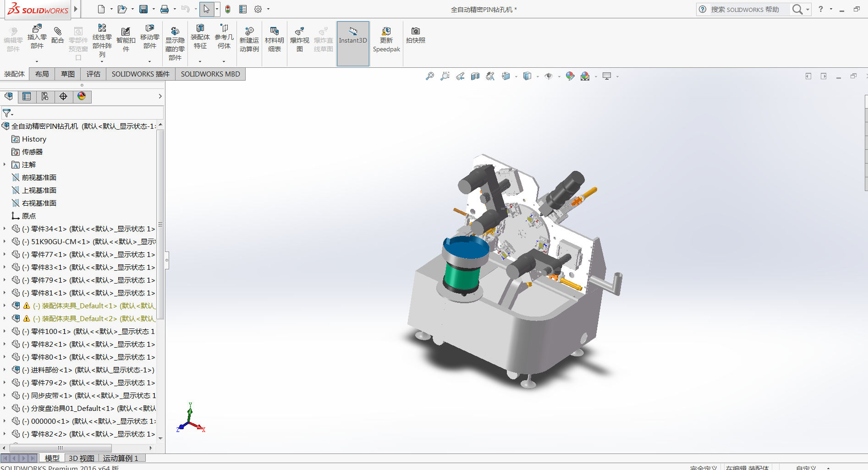Switch to the 评估 (Evaluate) tab
Viewport: 868px width, 470px height.
[x=93, y=74]
